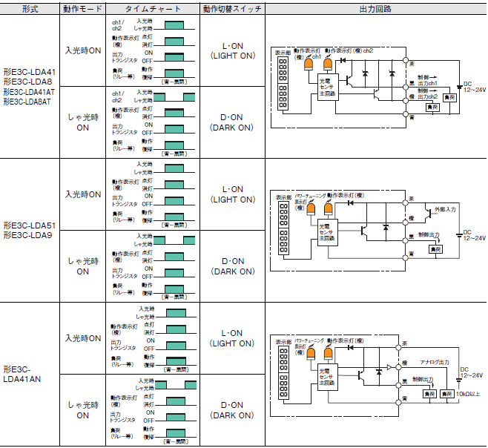Click the 形E3C-LDA9 model name

(x=27, y=235)
